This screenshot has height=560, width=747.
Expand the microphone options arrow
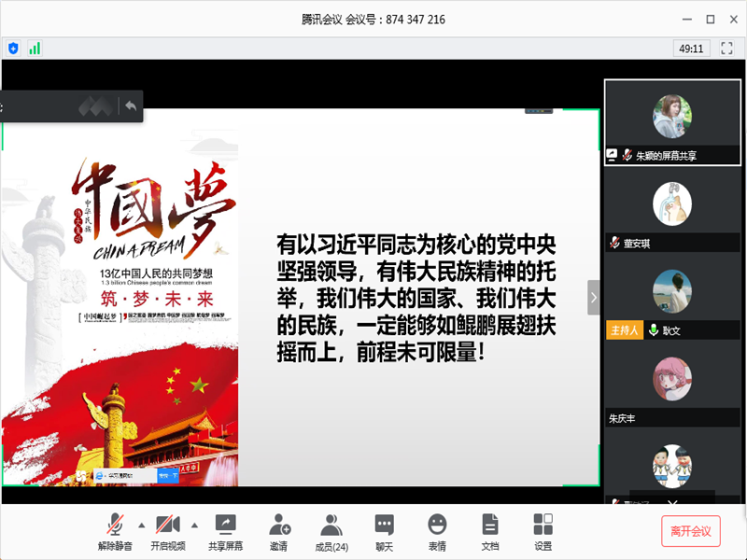142,525
